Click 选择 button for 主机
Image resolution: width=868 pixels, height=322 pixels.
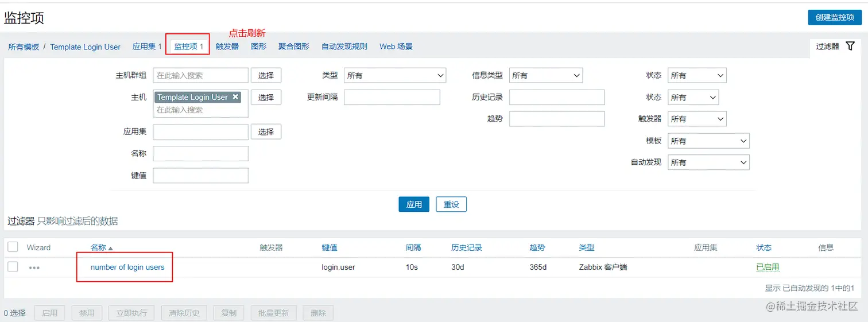266,97
